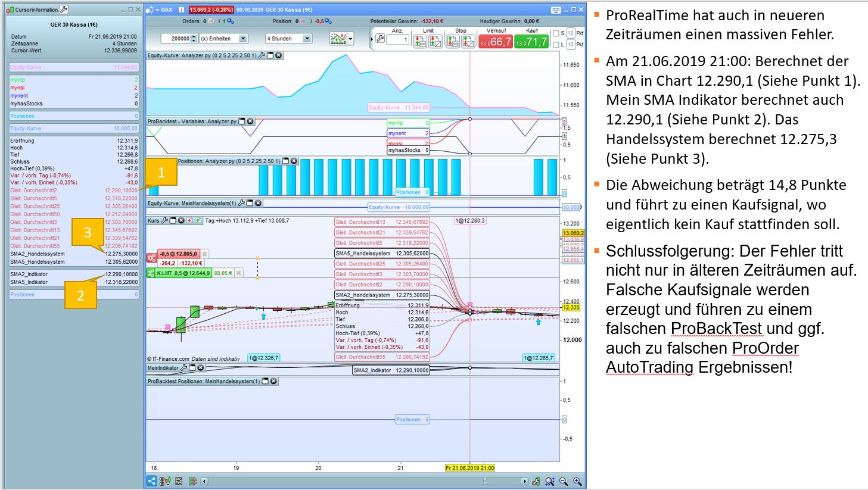Remove the K:LMT order with its X
868x490 pixels.
pos(238,273)
